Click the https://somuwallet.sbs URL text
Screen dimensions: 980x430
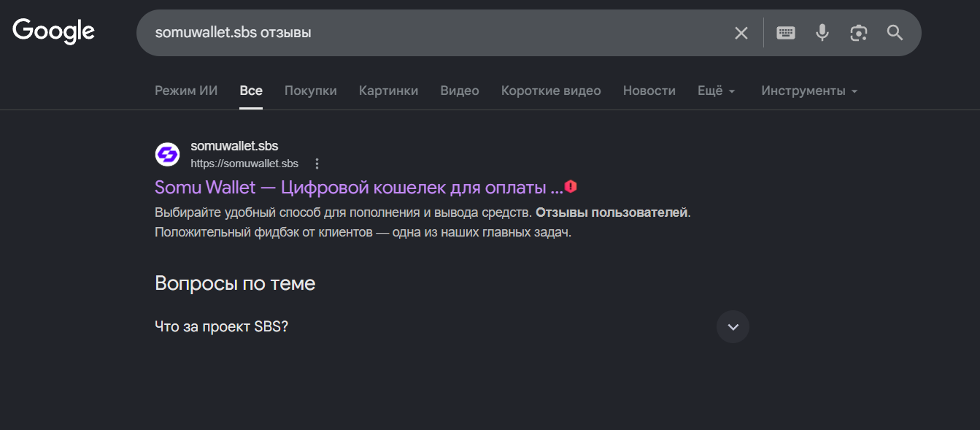pyautogui.click(x=244, y=164)
